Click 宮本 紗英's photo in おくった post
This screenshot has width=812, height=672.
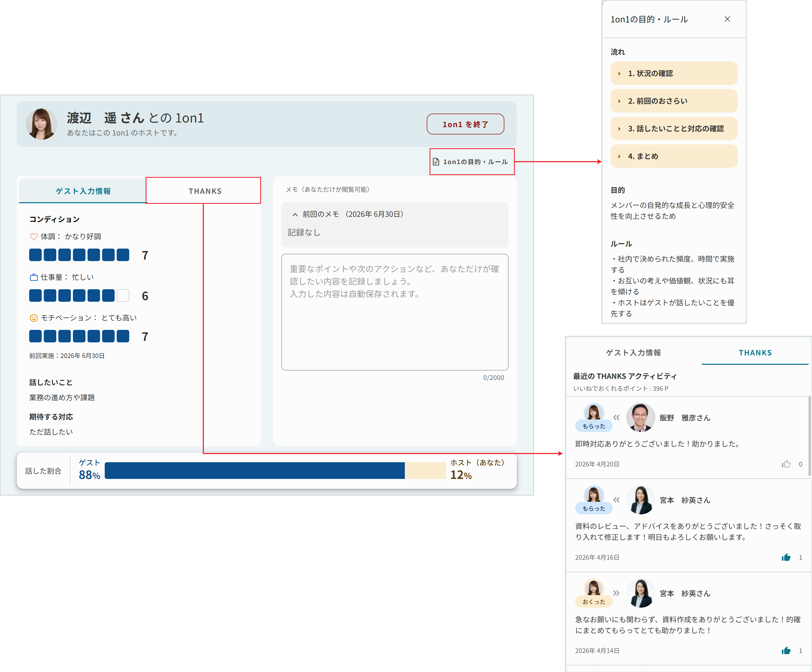click(x=640, y=593)
